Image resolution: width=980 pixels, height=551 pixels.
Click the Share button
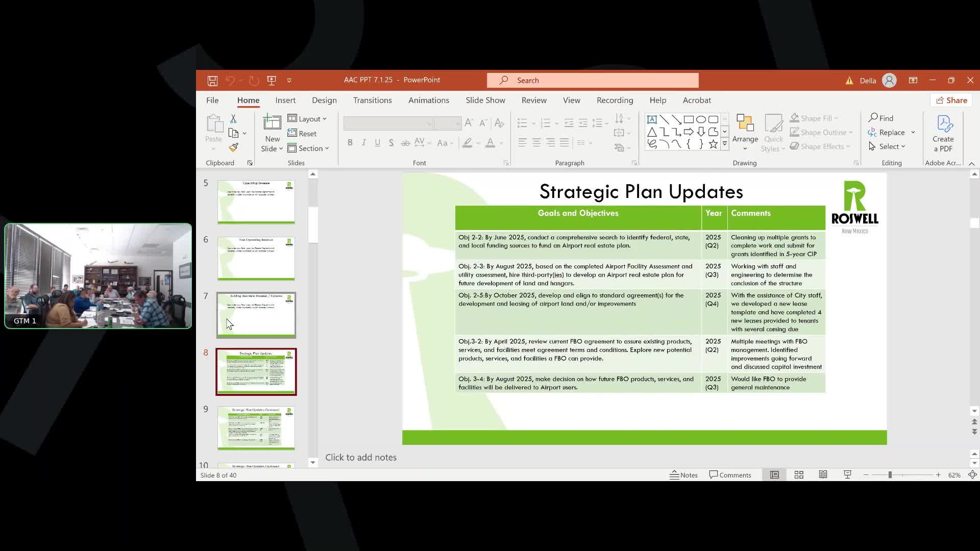tap(951, 101)
